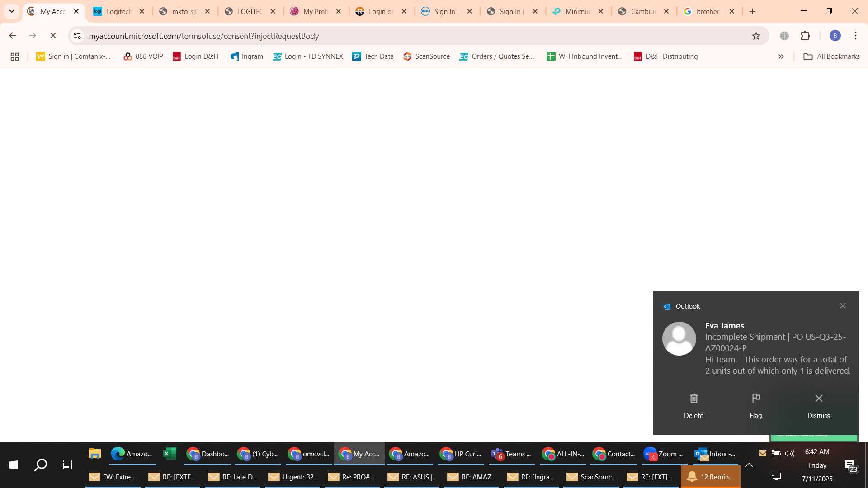This screenshot has height=488, width=868.
Task: Open ScanSource bookmark
Action: point(426,56)
